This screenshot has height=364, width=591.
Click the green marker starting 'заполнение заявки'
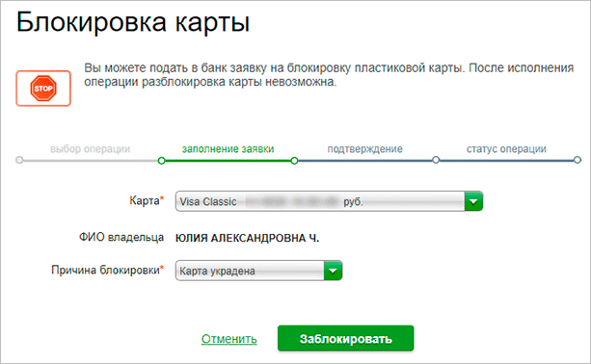pyautogui.click(x=161, y=161)
